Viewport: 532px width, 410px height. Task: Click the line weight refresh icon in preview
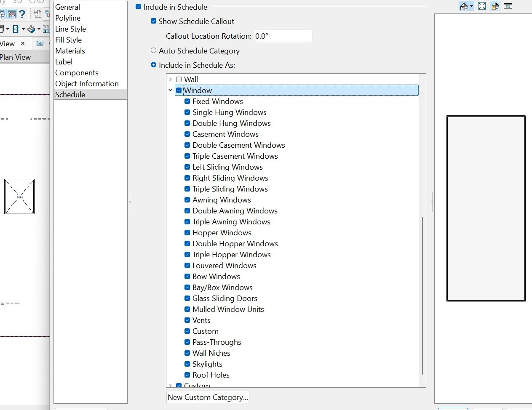(x=508, y=6)
